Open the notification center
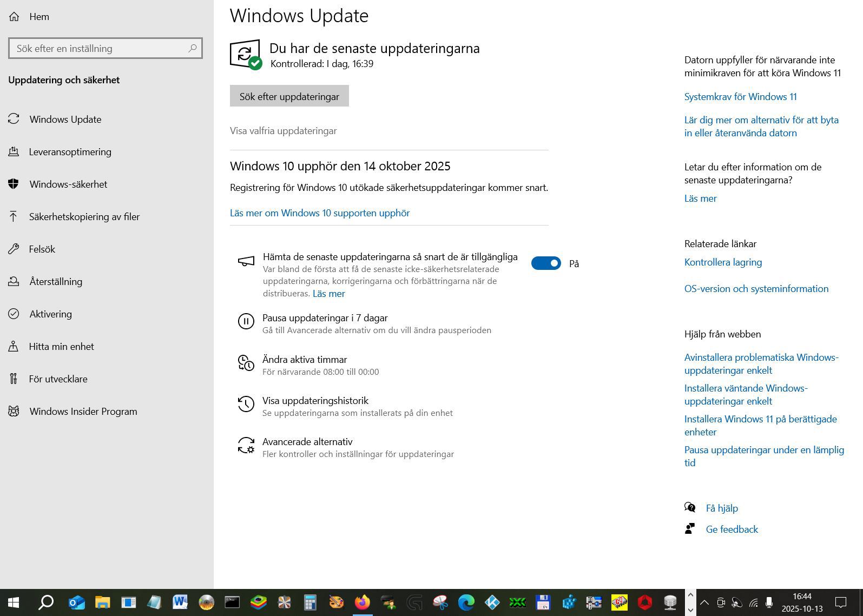Image resolution: width=863 pixels, height=616 pixels. [841, 602]
